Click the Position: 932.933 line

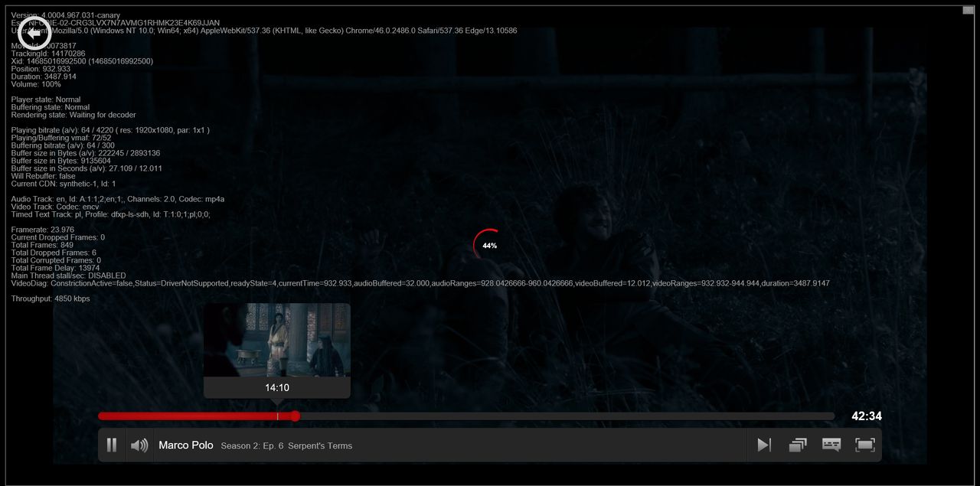click(41, 69)
